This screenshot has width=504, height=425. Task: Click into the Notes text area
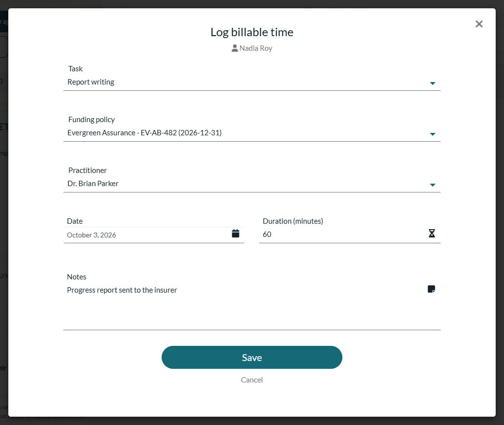point(252,306)
